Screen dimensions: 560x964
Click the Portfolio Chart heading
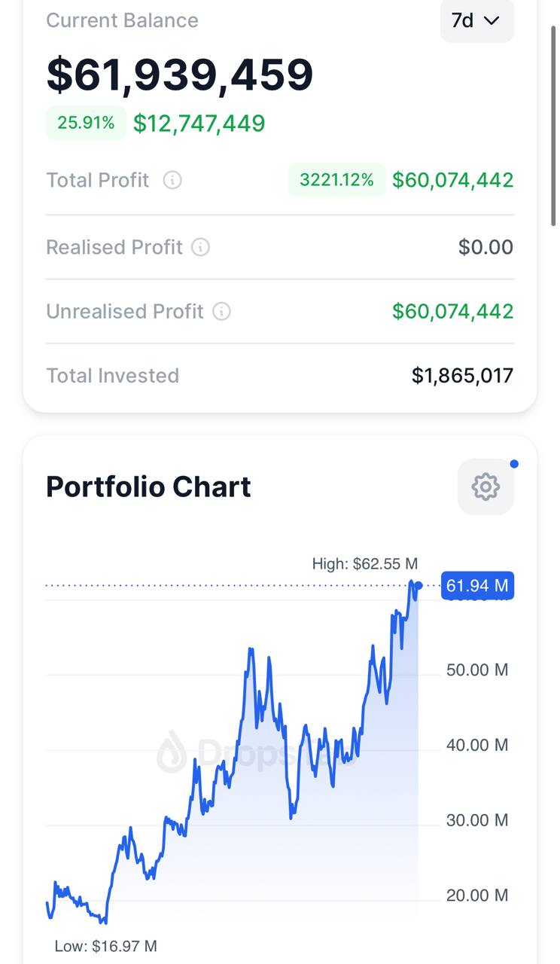[148, 487]
